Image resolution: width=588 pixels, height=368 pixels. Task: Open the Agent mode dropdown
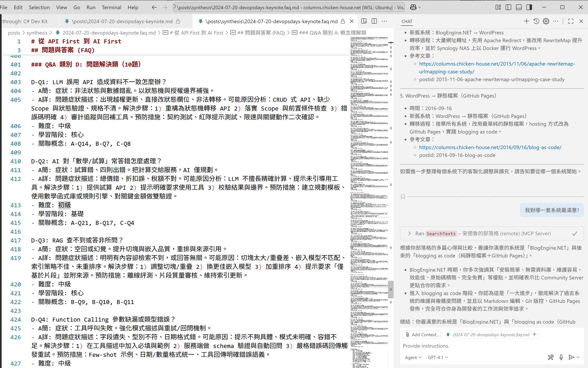(413, 357)
